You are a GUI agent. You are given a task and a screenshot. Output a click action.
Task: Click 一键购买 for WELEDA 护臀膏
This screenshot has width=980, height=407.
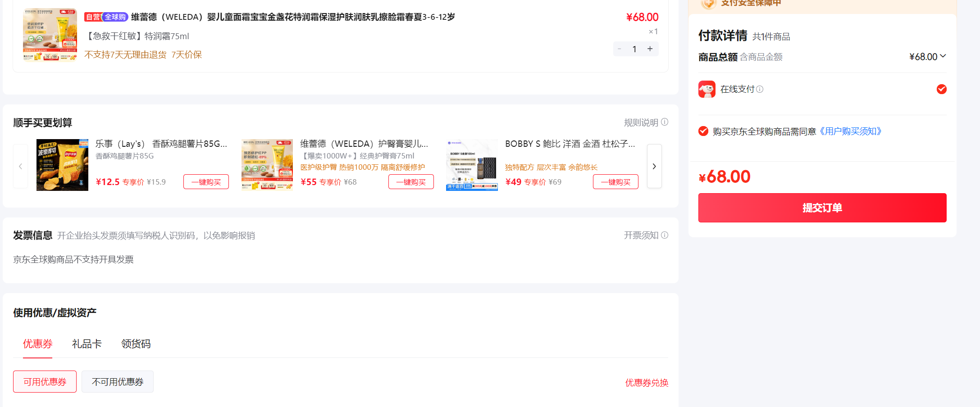[411, 182]
